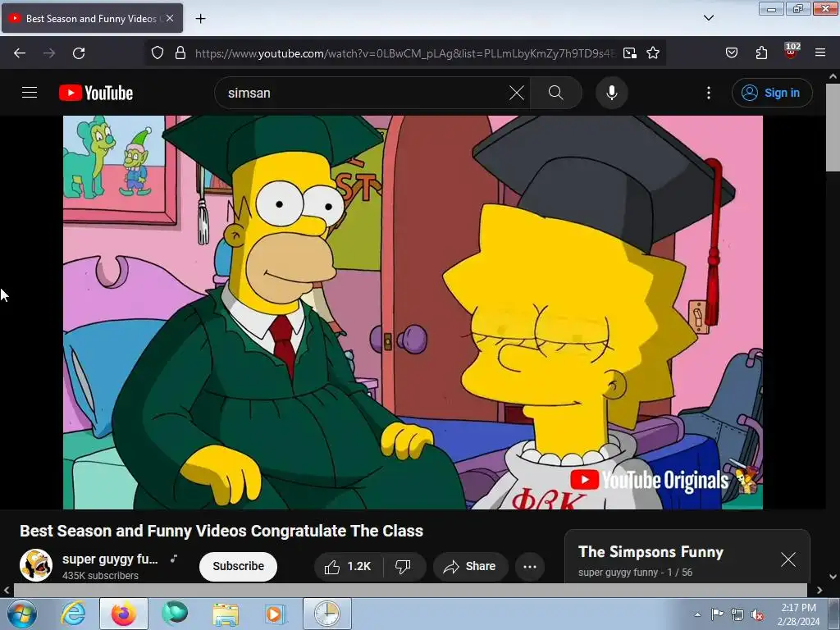Share this video
840x630 pixels.
coord(470,566)
